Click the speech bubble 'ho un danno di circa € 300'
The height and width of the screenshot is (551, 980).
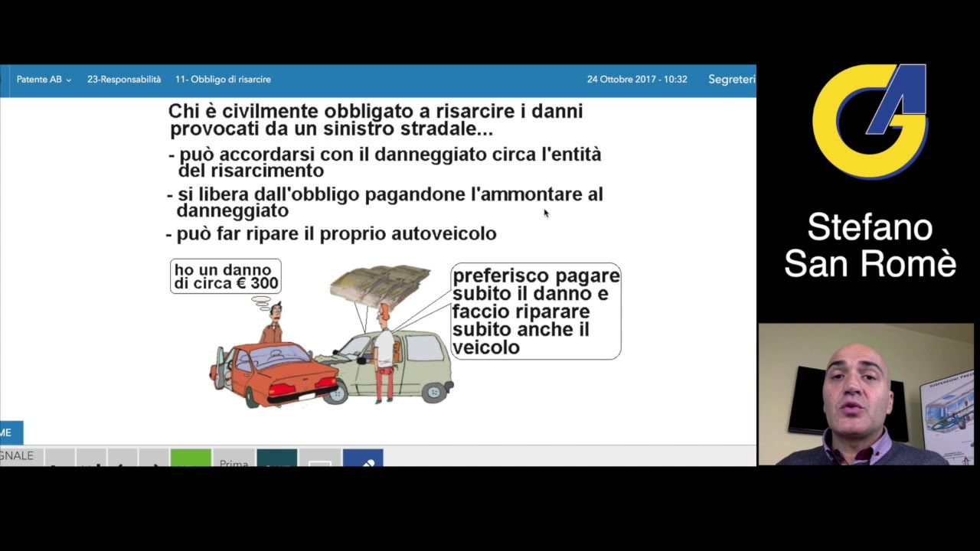point(226,276)
